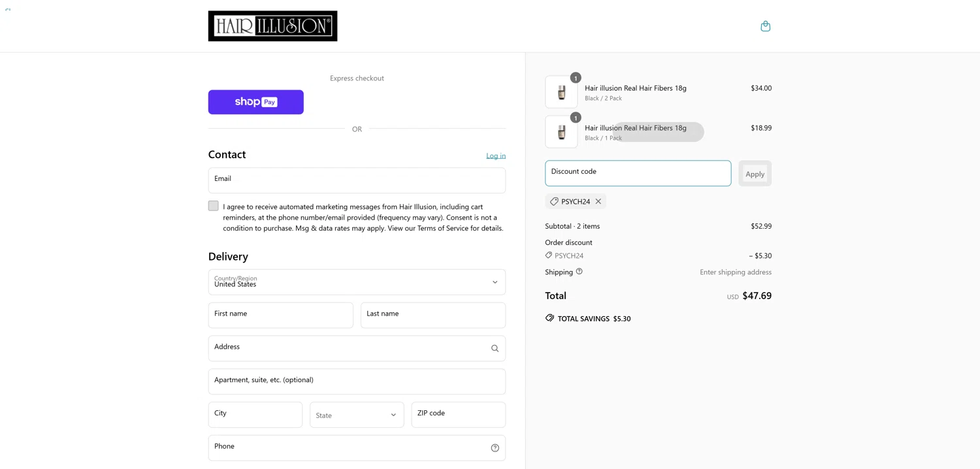
Task: Click 'Enter shipping address' text
Action: pos(736,272)
